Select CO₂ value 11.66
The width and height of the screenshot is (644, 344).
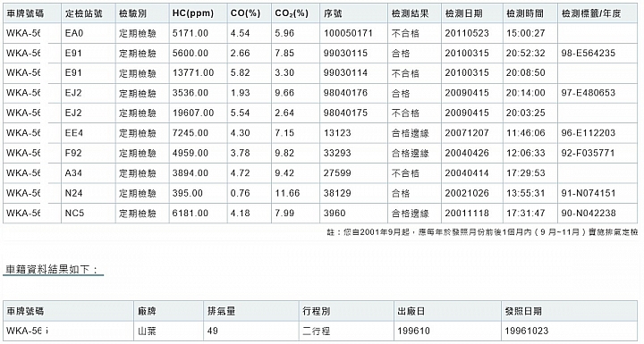(287, 193)
